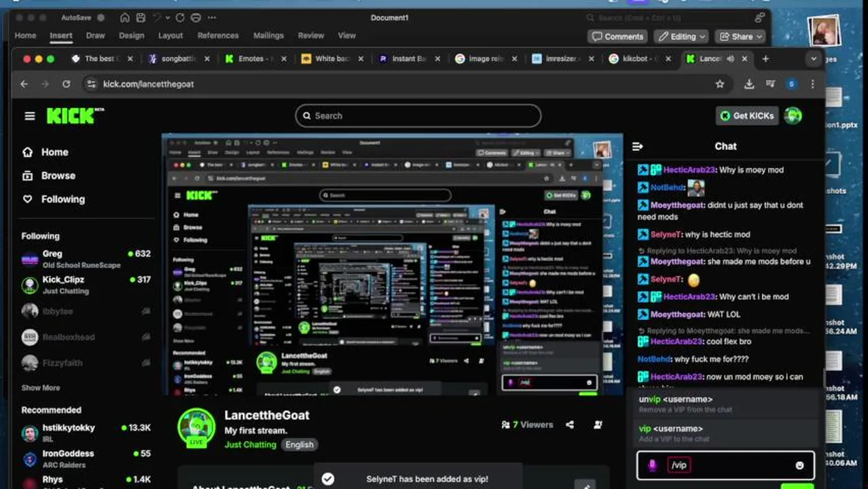Reload page with refresh icon
This screenshot has width=868, height=489.
[x=66, y=84]
